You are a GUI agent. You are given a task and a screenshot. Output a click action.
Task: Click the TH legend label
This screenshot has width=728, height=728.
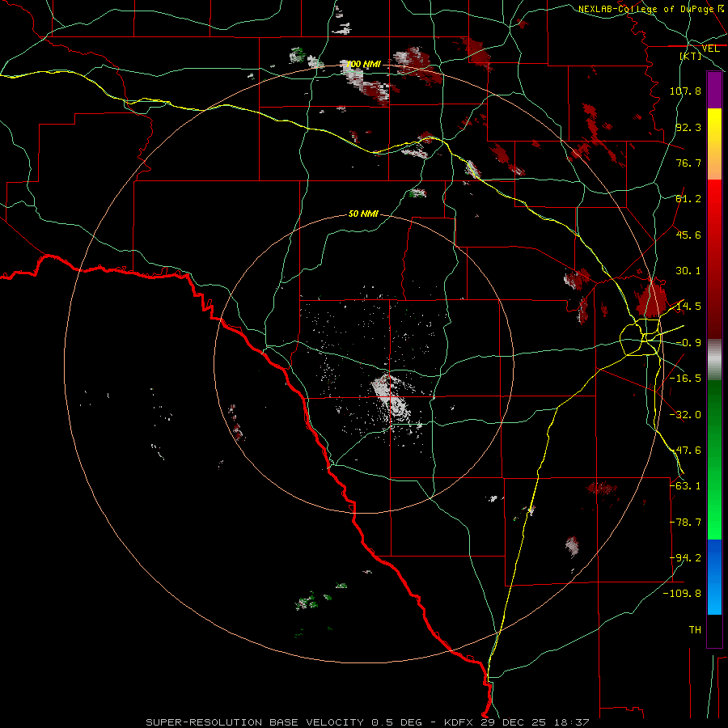(x=695, y=630)
